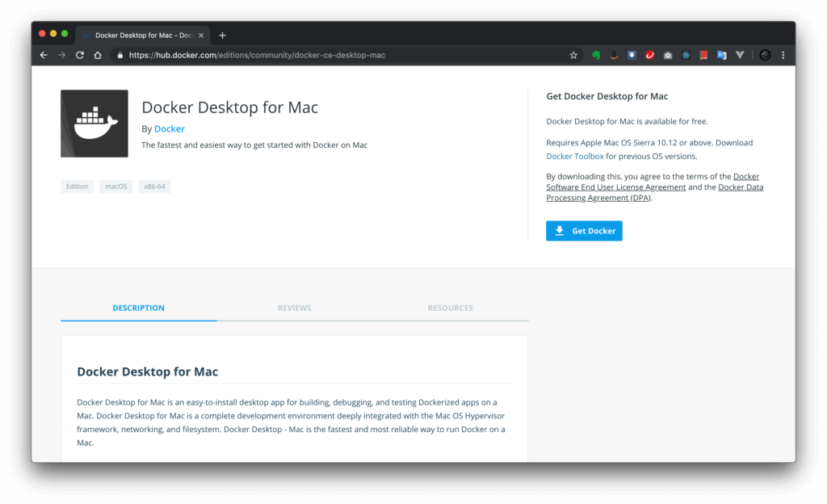The height and width of the screenshot is (504, 827).
Task: Click the macOS tag
Action: click(x=116, y=186)
